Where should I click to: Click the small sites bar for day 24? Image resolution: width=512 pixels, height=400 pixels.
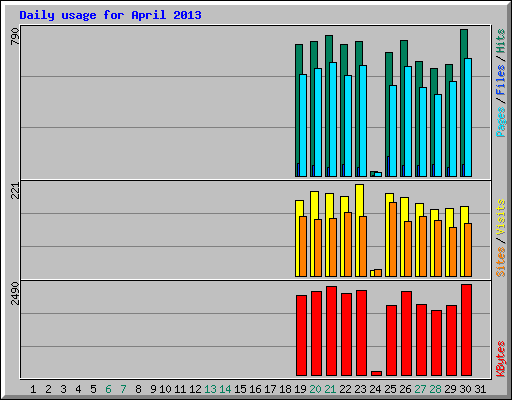378,273
